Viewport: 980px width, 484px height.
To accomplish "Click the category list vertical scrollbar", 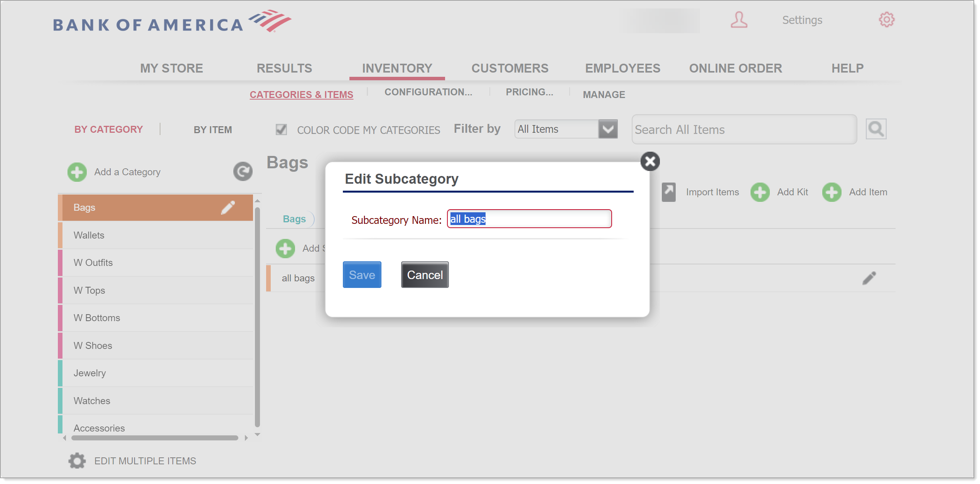I will point(258,317).
